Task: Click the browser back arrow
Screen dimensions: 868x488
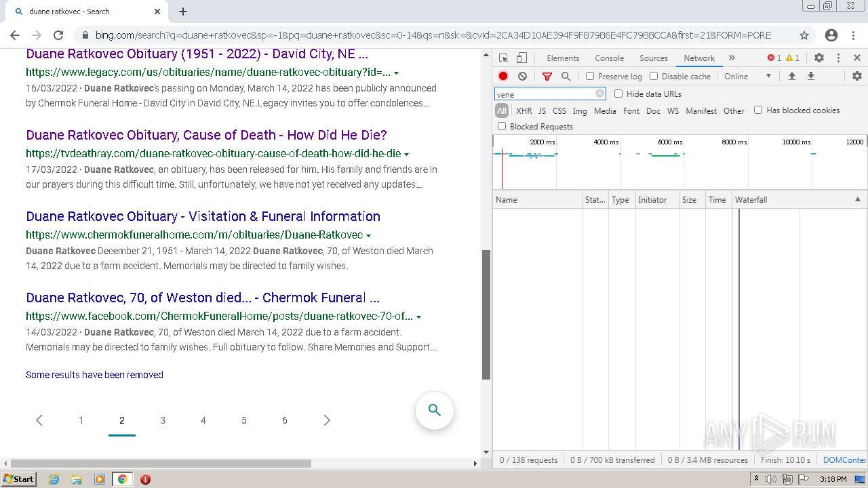Action: point(15,35)
